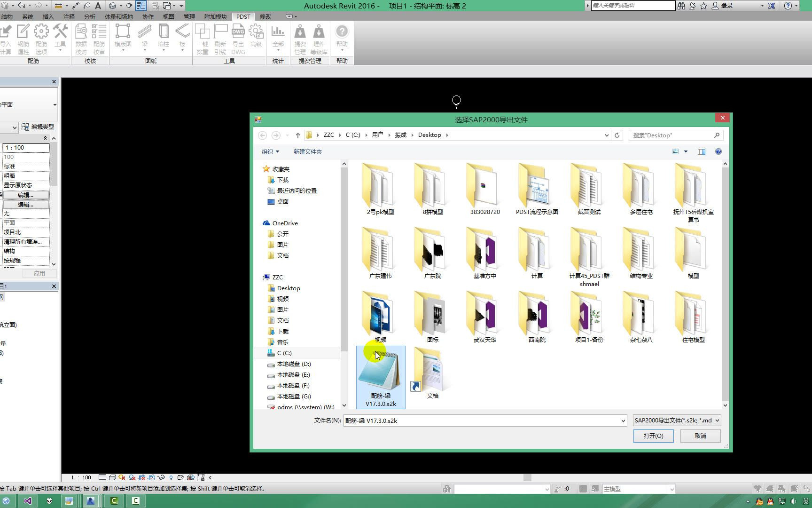
Task: Select OneDrive in the navigation pane
Action: pyautogui.click(x=285, y=223)
